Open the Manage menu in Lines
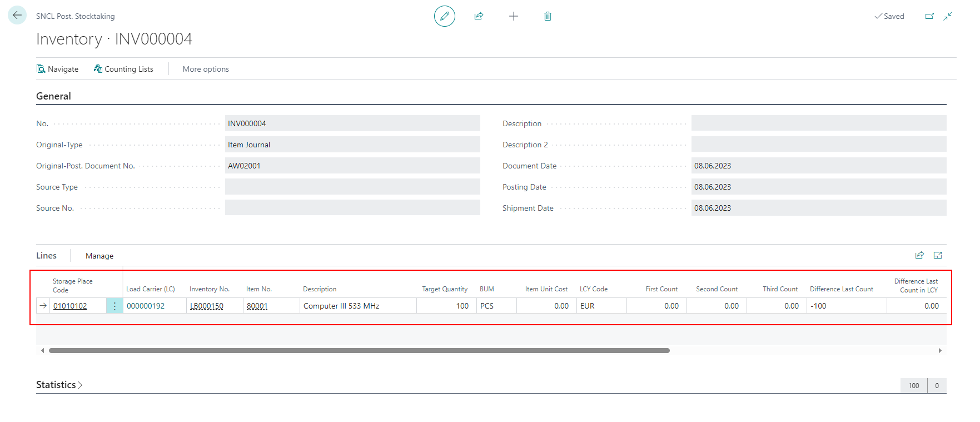The height and width of the screenshot is (422, 980). tap(100, 256)
